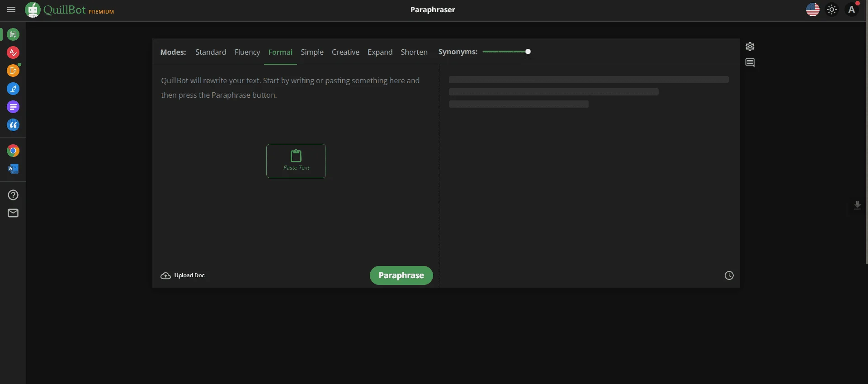Select the Creative mode
The height and width of the screenshot is (384, 868).
point(345,52)
